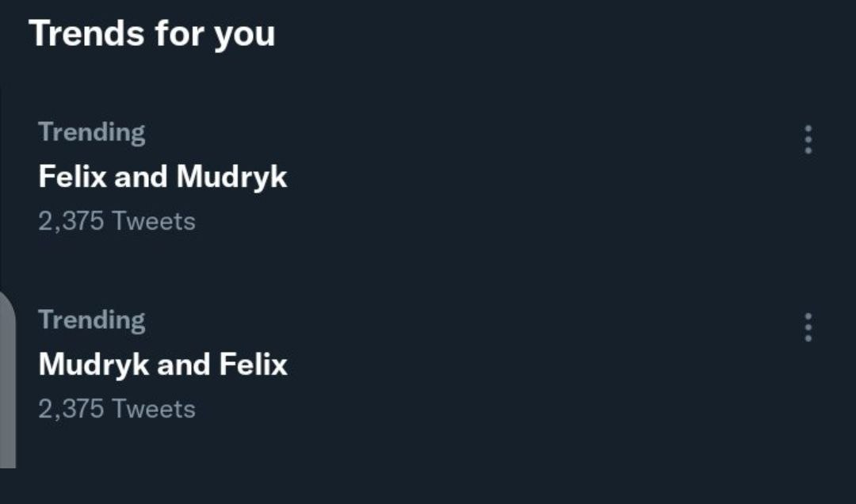This screenshot has height=504, width=856.
Task: Open more options for Mudryk and Felix trend
Action: pos(808,327)
